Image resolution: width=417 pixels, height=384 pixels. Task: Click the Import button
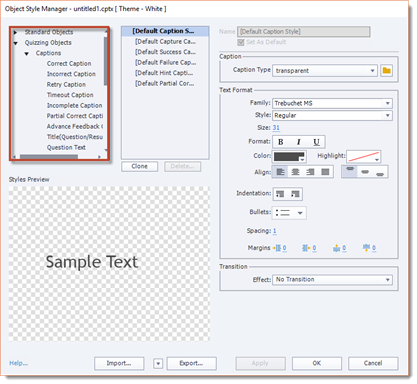[x=119, y=363]
